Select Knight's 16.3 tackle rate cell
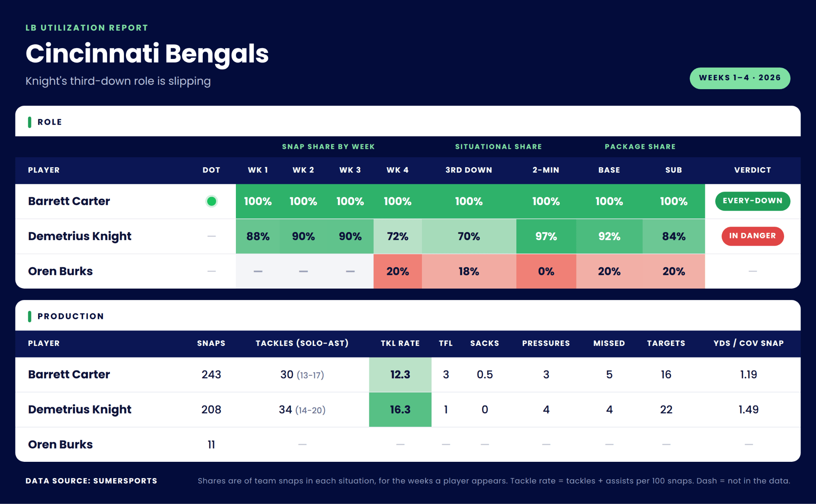The width and height of the screenshot is (816, 504). 400,410
